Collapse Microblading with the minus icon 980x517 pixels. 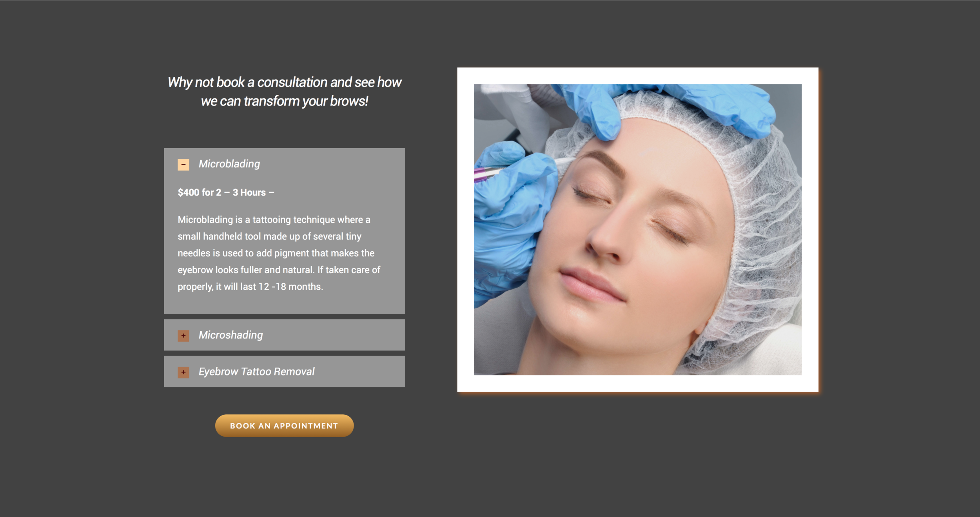tap(183, 165)
